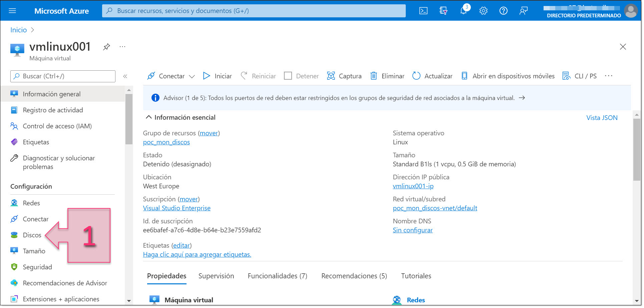Open the Redes settings in the sidebar
The image size is (644, 308).
(31, 203)
